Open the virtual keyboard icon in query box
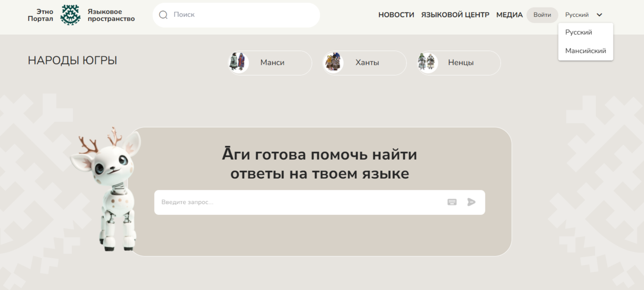The width and height of the screenshot is (644, 290). 452,202
